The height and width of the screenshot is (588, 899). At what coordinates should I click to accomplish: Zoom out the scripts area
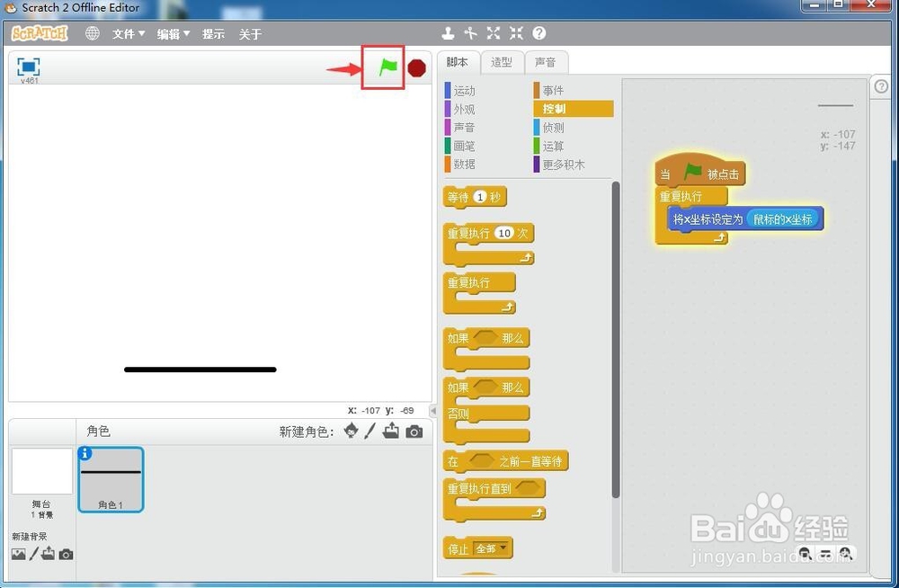(805, 554)
